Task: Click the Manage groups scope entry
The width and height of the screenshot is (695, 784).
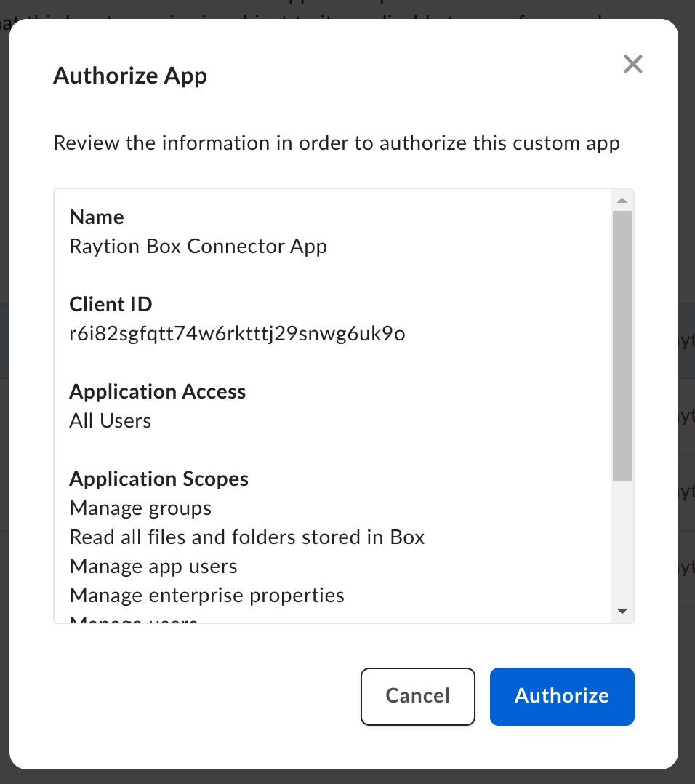Action: point(140,508)
